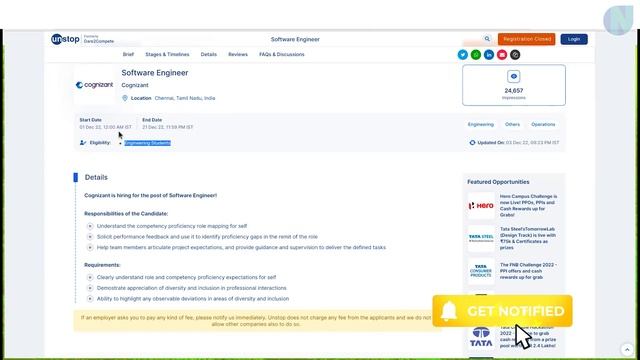Select the eligibility person icon
The height and width of the screenshot is (360, 640).
click(x=83, y=142)
